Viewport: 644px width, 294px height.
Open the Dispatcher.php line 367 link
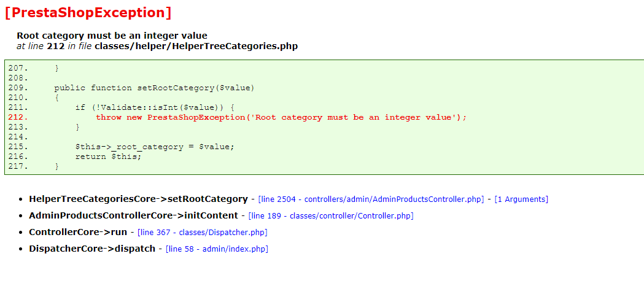[x=202, y=233]
